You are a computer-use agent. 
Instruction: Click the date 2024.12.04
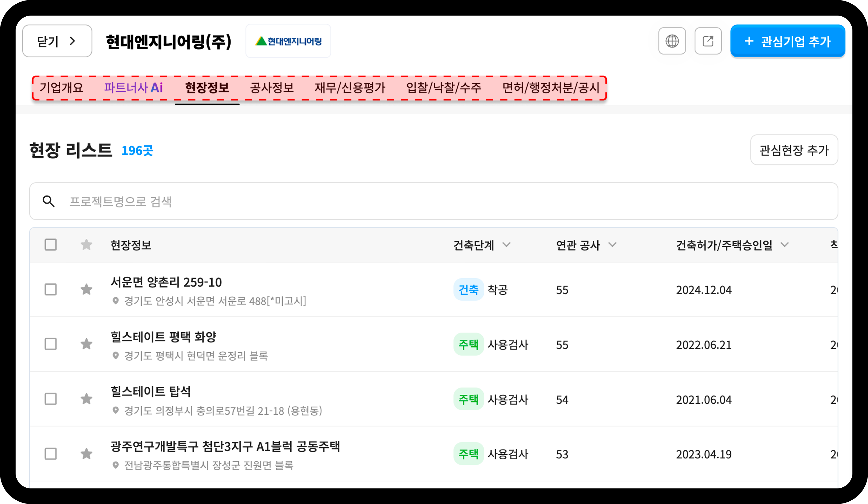tap(704, 290)
